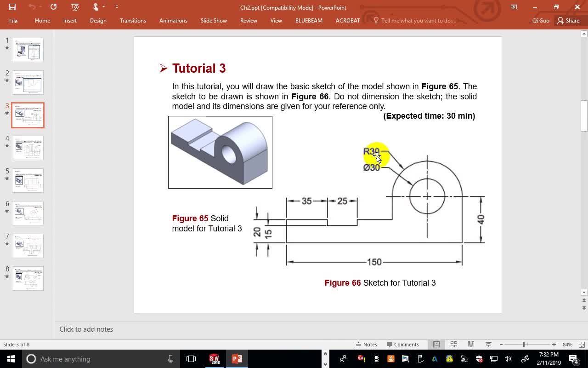Open the Insert ribbon tab
Image resolution: width=588 pixels, height=368 pixels.
[x=70, y=21]
